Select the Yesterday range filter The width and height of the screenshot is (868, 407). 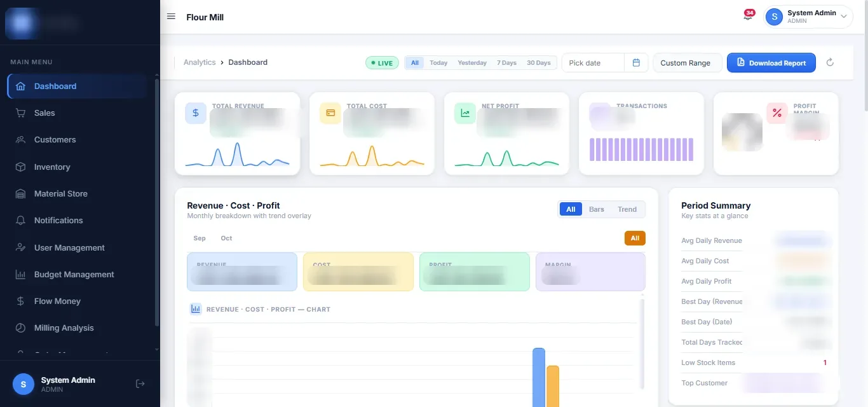click(x=472, y=63)
